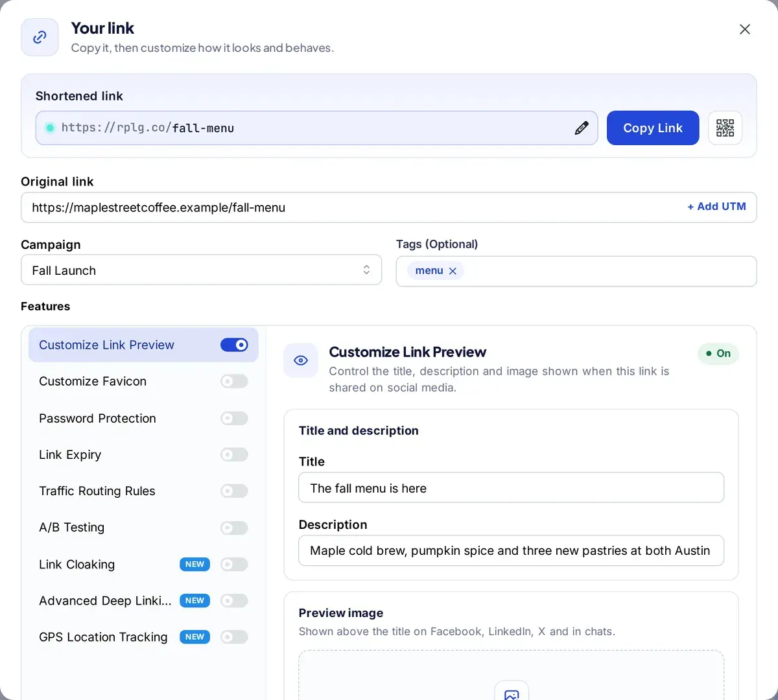The width and height of the screenshot is (778, 700).
Task: Click the NEW badge beside Link Cloaking
Action: coord(194,564)
